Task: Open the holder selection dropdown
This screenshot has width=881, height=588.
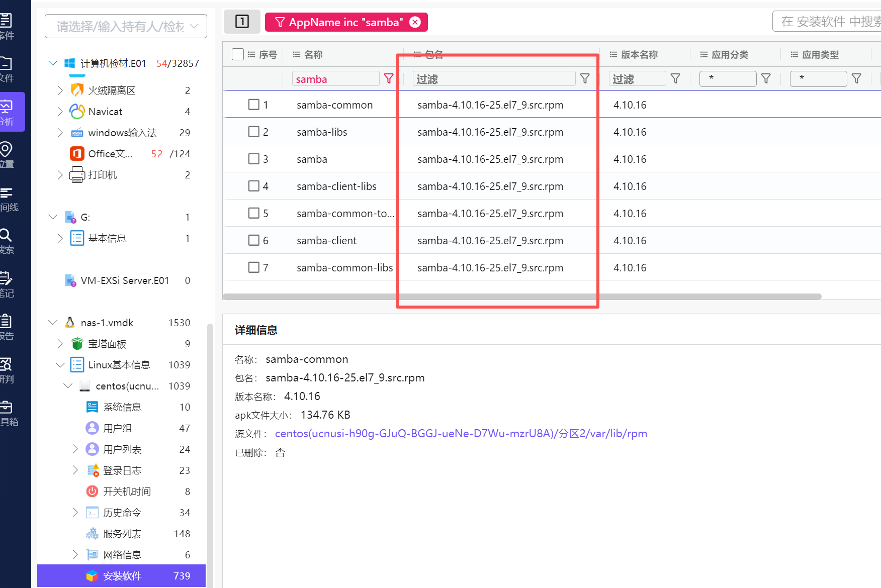Action: (126, 26)
